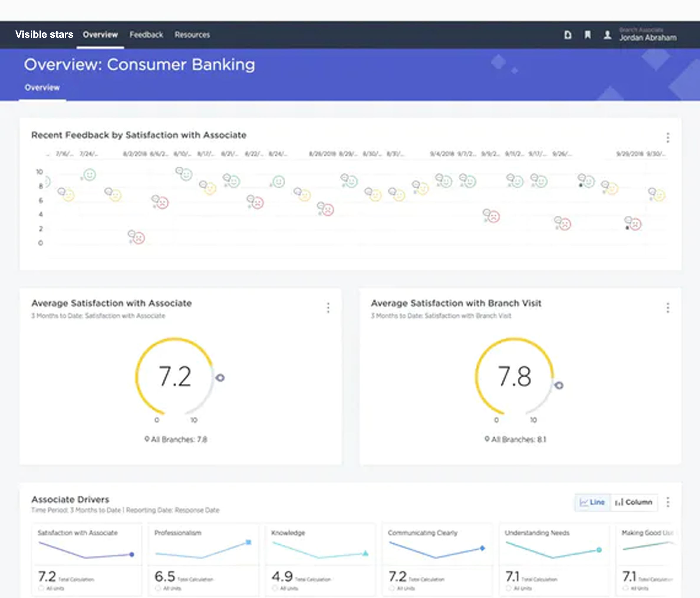Open Average Satisfaction with Branch Visit menu
The height and width of the screenshot is (598, 700).
pyautogui.click(x=668, y=307)
